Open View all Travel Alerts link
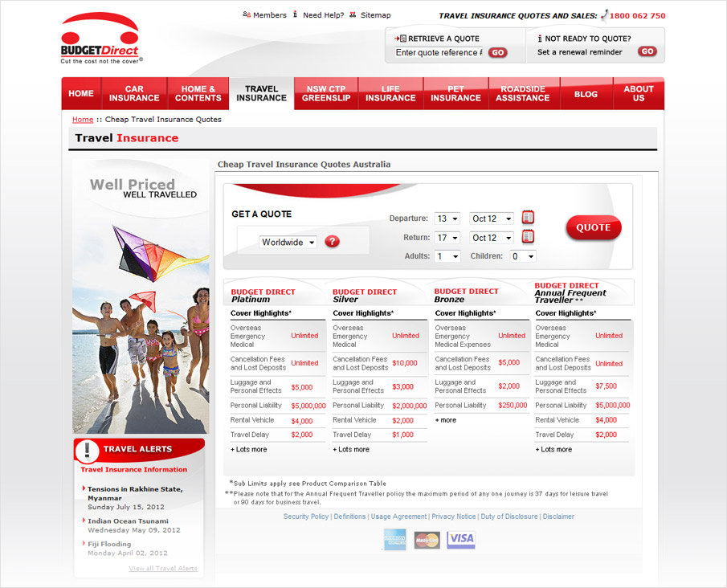 tap(163, 568)
